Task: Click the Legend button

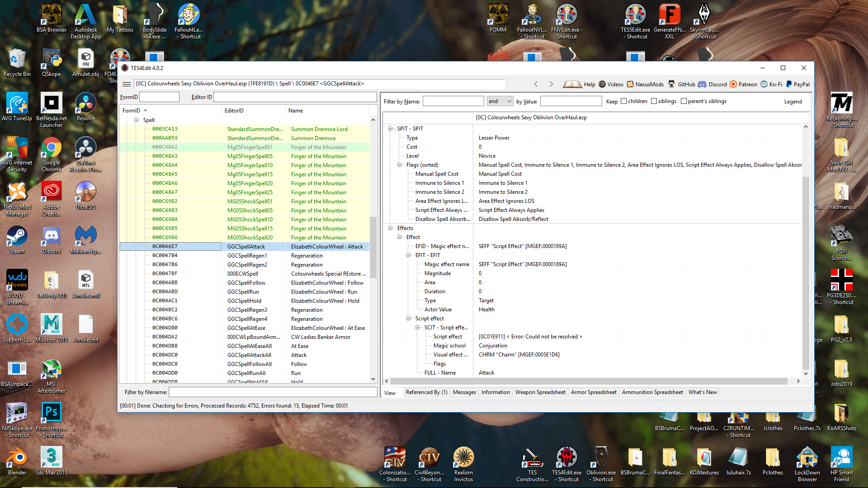Action: pyautogui.click(x=793, y=102)
